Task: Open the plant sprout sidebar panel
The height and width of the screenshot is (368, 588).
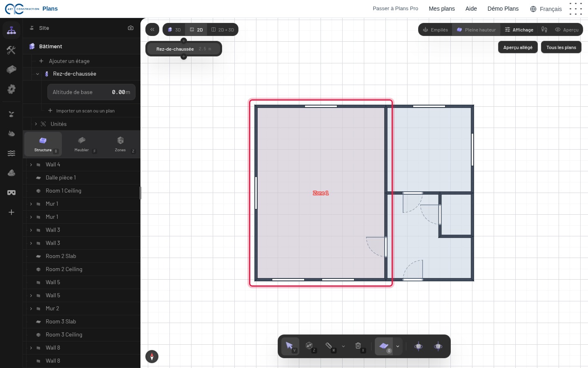Action: pyautogui.click(x=11, y=114)
